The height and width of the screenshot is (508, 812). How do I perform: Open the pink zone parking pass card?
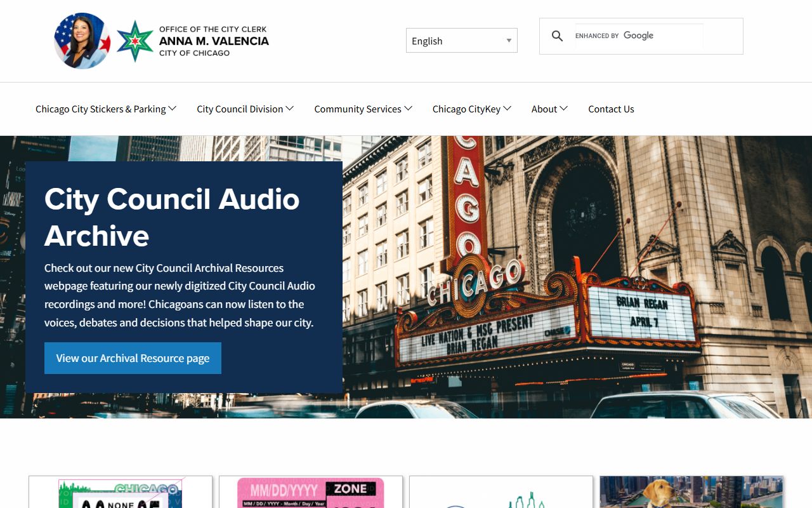(311, 492)
